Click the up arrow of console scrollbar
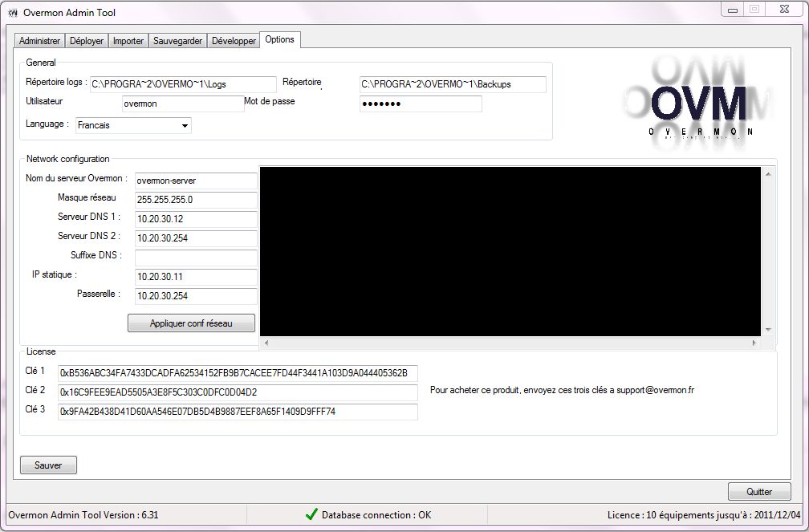 (768, 174)
